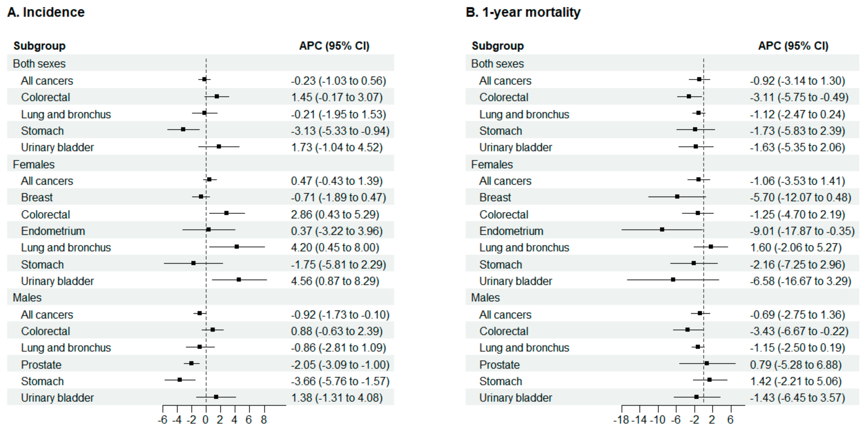Click the 'Endometrium' label in the Incidence panel
868x432 pixels.
tap(53, 231)
